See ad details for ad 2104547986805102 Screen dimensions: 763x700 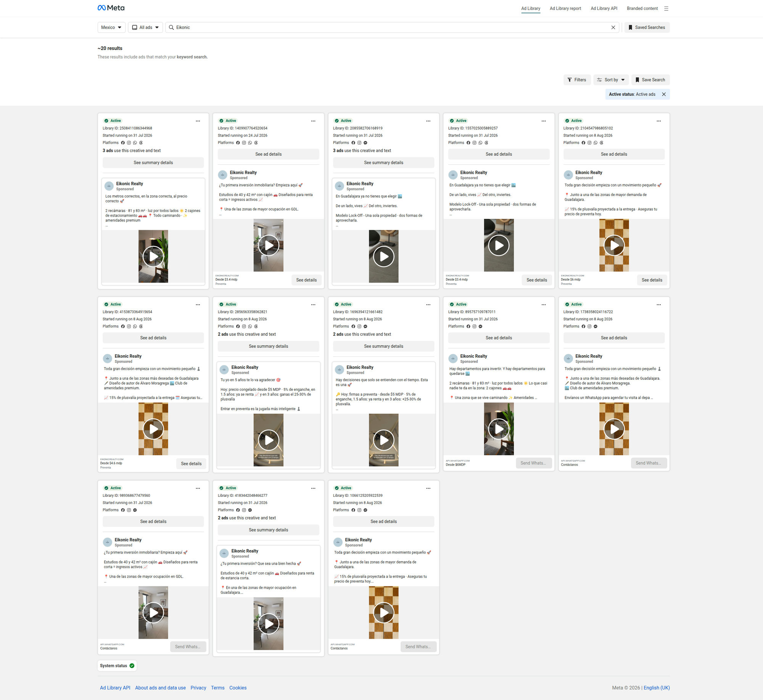(x=614, y=154)
